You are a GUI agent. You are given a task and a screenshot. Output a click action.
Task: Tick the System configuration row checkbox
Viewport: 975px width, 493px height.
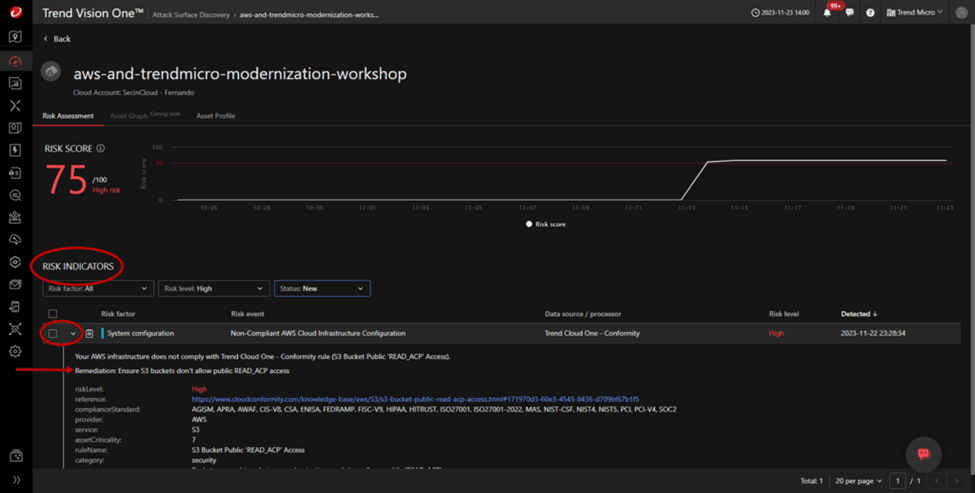click(x=53, y=334)
